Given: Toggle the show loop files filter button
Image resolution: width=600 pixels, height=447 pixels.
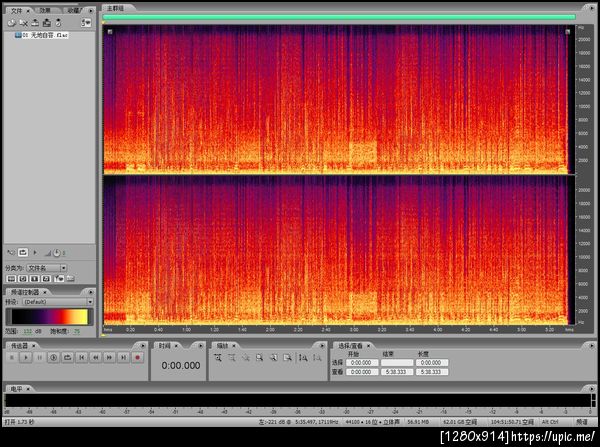Looking at the screenshot, I should tap(23, 279).
